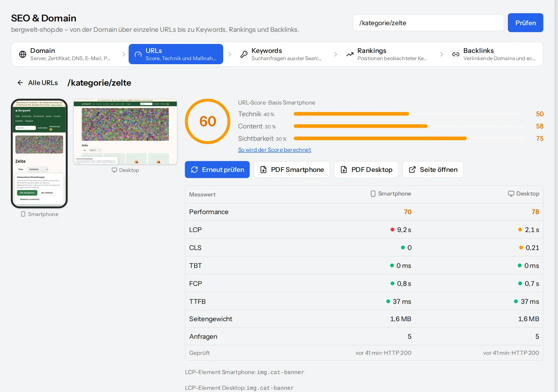
Task: Click the URL input field with /kategorie/zelte
Action: (x=428, y=23)
